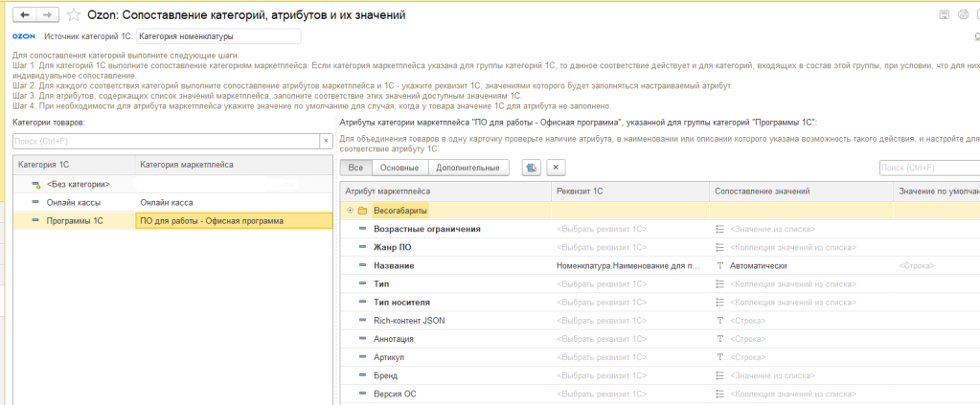Click the X clear-mapping toolbar button
The image size is (980, 405).
coord(556,168)
